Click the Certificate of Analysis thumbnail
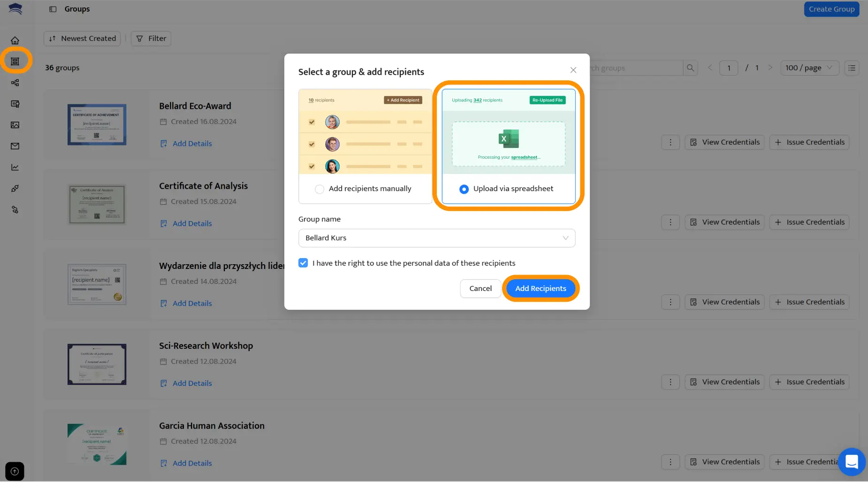868x482 pixels. pos(97,204)
